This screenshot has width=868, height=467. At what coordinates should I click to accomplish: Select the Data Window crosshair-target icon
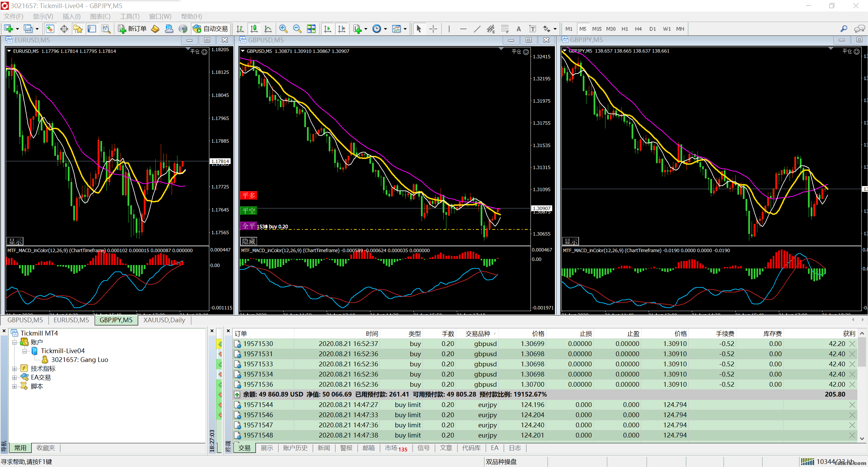tap(64, 29)
